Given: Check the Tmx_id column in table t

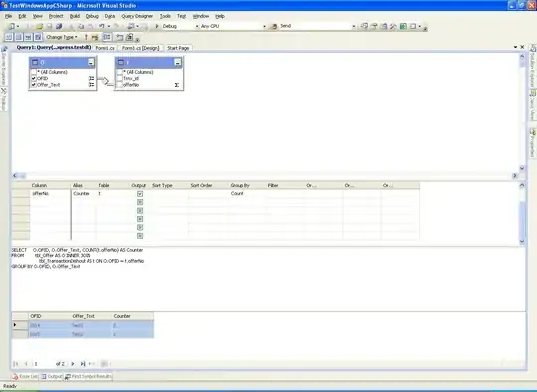Looking at the screenshot, I should pyautogui.click(x=120, y=79).
